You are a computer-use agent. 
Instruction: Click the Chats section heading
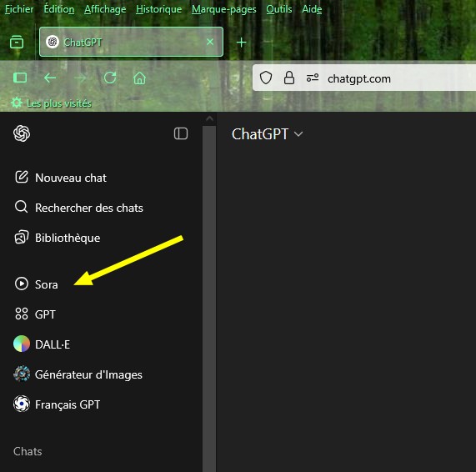(28, 451)
